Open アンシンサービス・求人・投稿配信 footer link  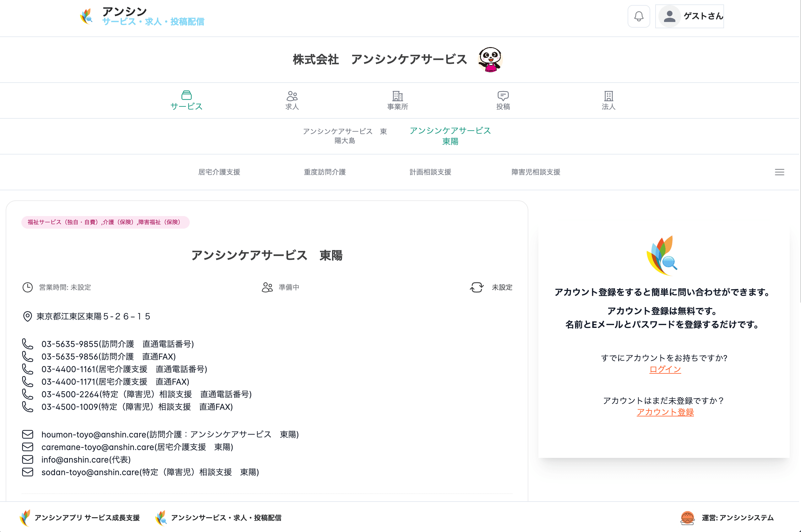[x=219, y=518]
